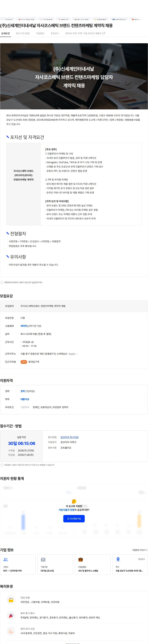
Task: Click the 서울 강남구 도산대로 449 address text
Action: pyautogui.click(x=129, y=571)
